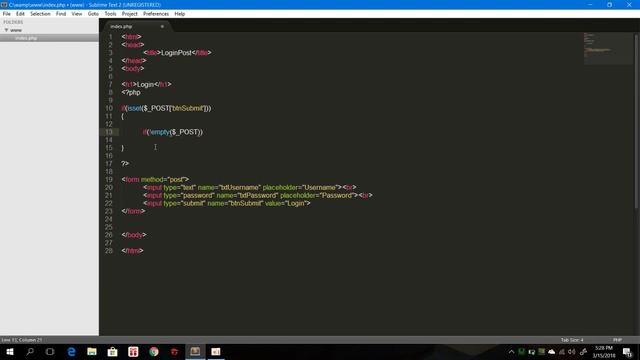
Task: Open the PHP syntax selector in status bar
Action: click(x=617, y=340)
